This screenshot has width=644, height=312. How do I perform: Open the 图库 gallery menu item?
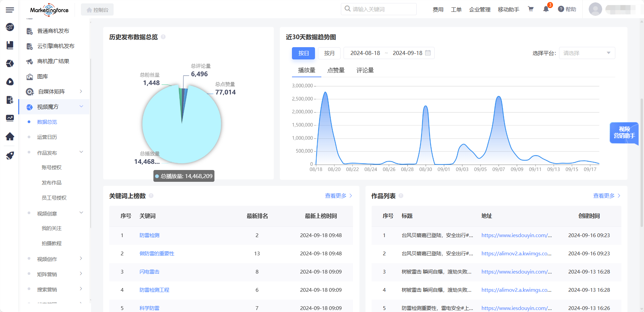(x=42, y=77)
